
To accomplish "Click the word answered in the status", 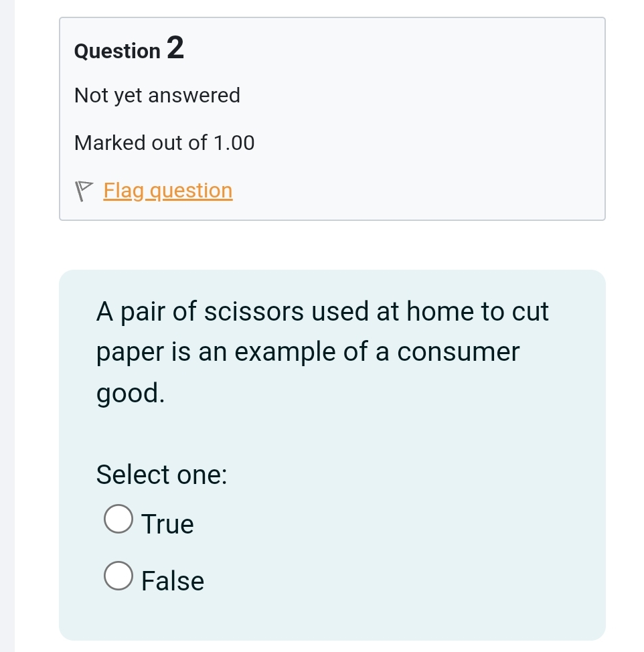I will pyautogui.click(x=194, y=96).
